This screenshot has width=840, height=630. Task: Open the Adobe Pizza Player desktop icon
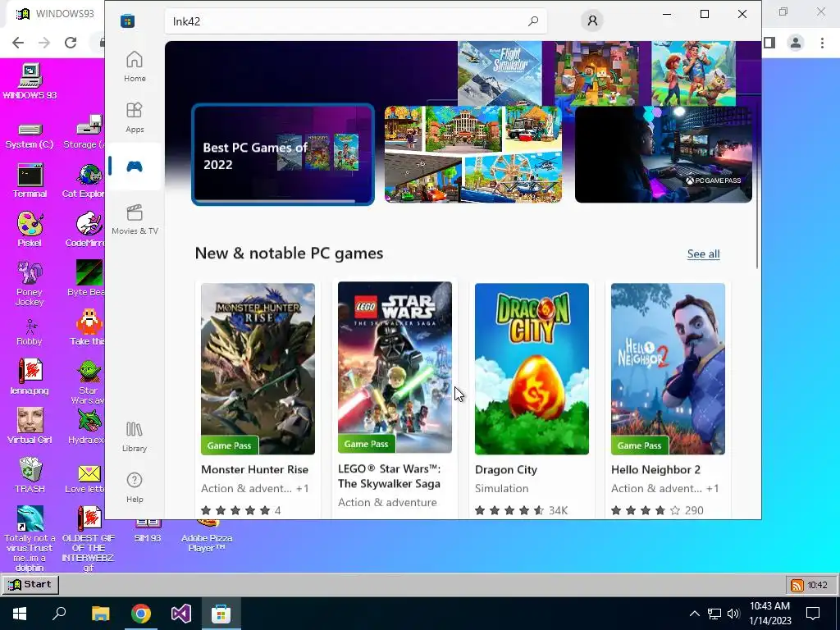click(x=207, y=536)
